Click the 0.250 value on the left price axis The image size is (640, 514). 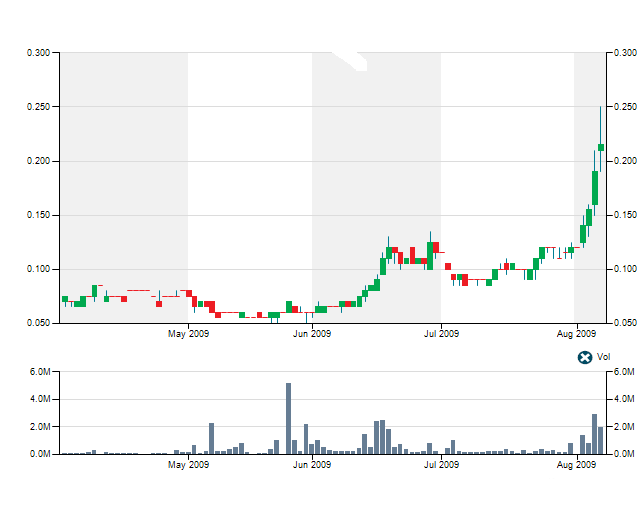(x=38, y=107)
